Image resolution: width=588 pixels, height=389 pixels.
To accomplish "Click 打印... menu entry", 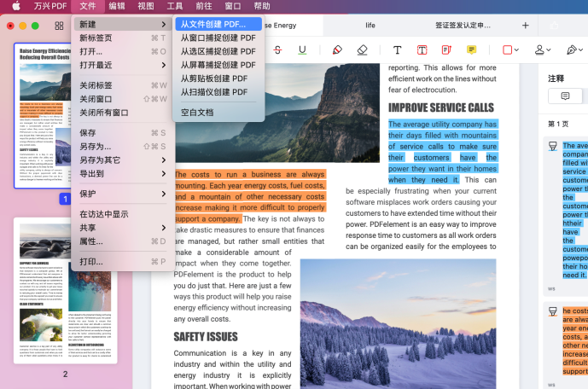I will point(122,262).
